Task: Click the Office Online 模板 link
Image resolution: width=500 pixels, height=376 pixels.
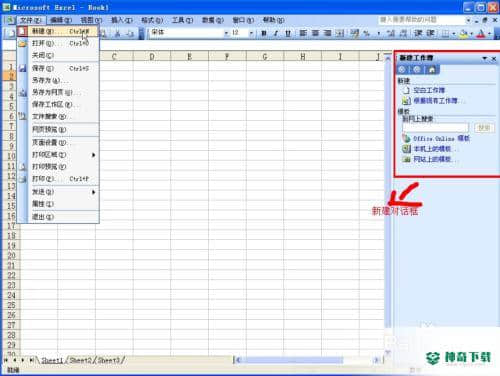Action: pos(441,138)
